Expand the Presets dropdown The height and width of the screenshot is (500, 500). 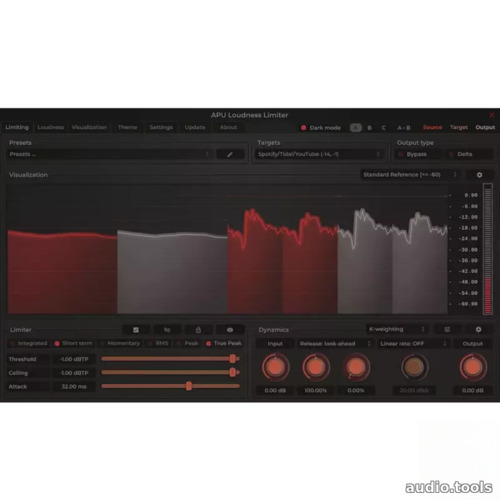click(110, 154)
